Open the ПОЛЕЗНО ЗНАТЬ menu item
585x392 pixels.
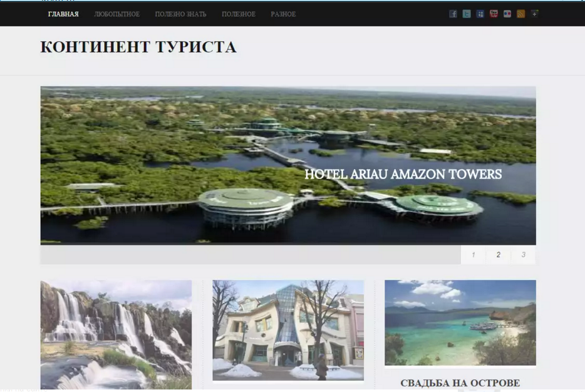pyautogui.click(x=180, y=14)
